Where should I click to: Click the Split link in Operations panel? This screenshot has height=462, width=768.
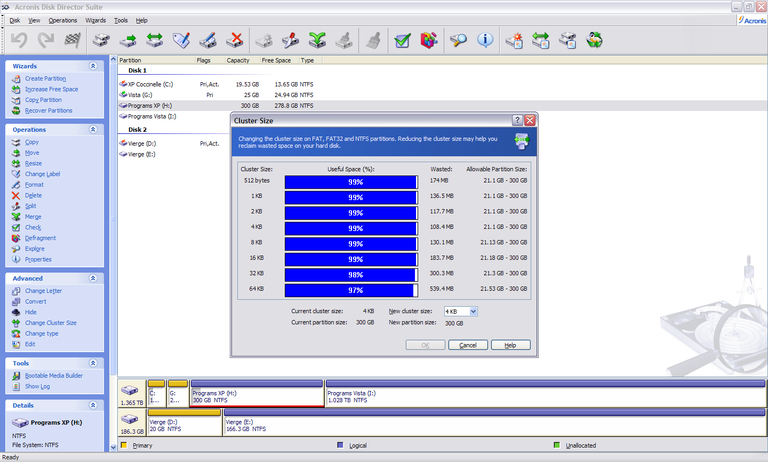(x=30, y=206)
